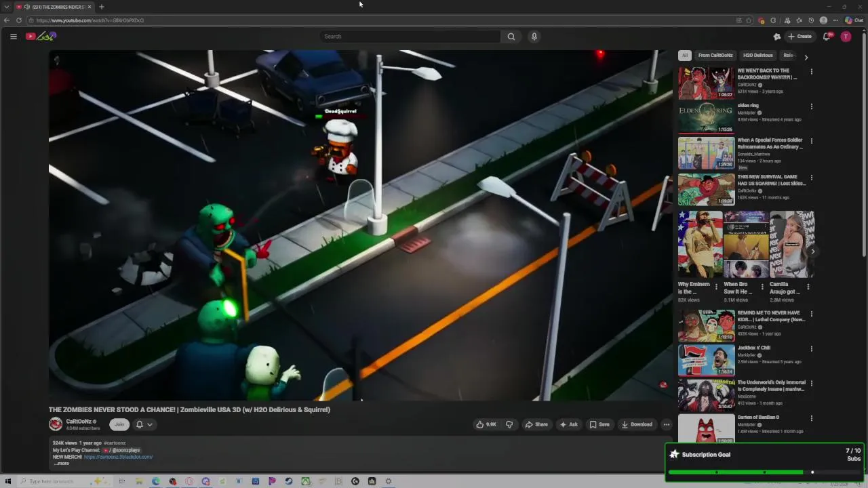
Task: Open Special Forces Soldier video thumbnail
Action: pyautogui.click(x=706, y=153)
